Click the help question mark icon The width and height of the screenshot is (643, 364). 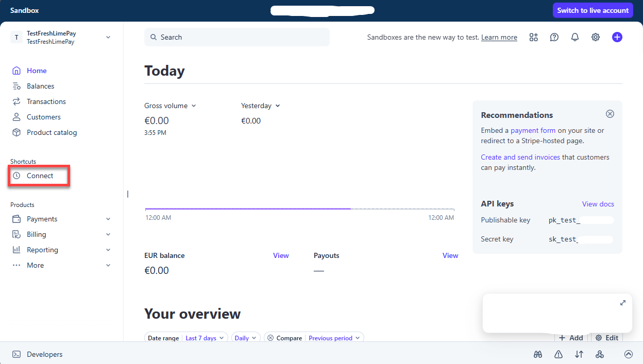554,37
